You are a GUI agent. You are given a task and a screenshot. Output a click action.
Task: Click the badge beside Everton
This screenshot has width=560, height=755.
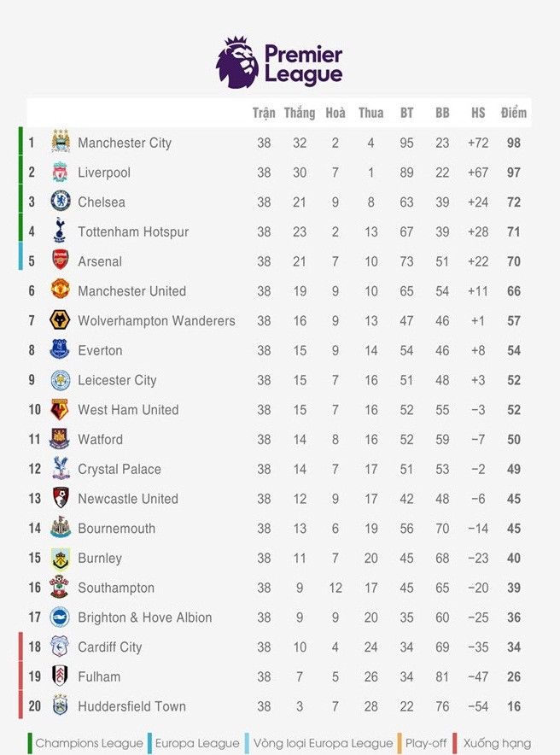pyautogui.click(x=60, y=350)
